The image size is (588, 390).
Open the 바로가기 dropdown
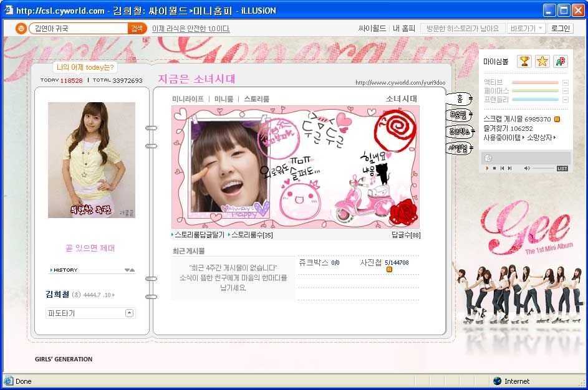(526, 29)
